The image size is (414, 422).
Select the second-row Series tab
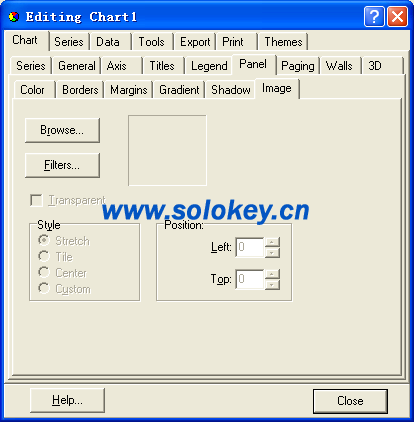(x=31, y=66)
